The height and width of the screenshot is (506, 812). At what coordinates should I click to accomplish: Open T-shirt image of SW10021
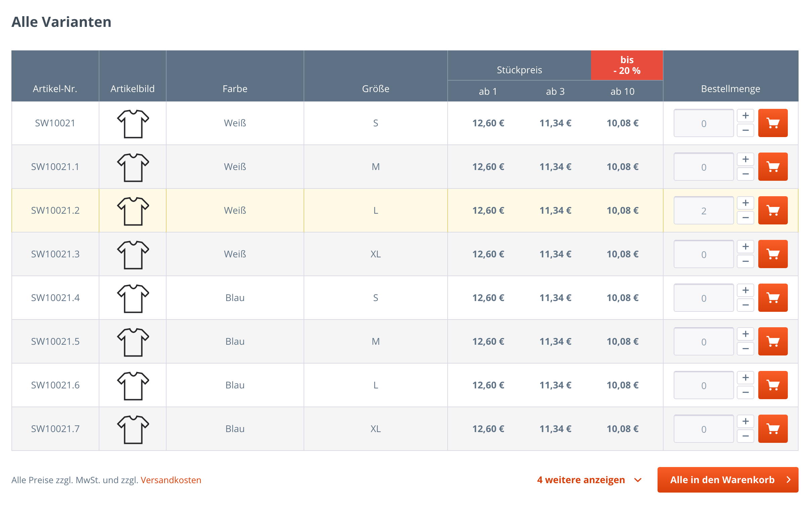(x=133, y=124)
